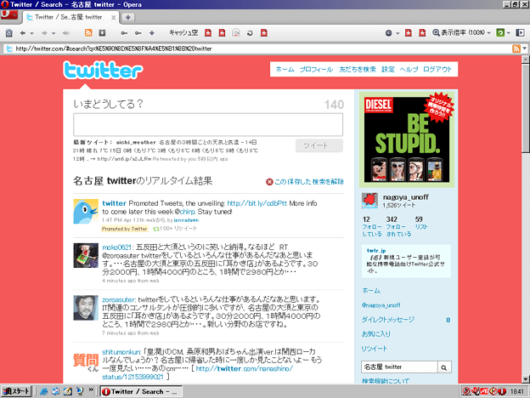Click the zoroasuter username

point(118,300)
